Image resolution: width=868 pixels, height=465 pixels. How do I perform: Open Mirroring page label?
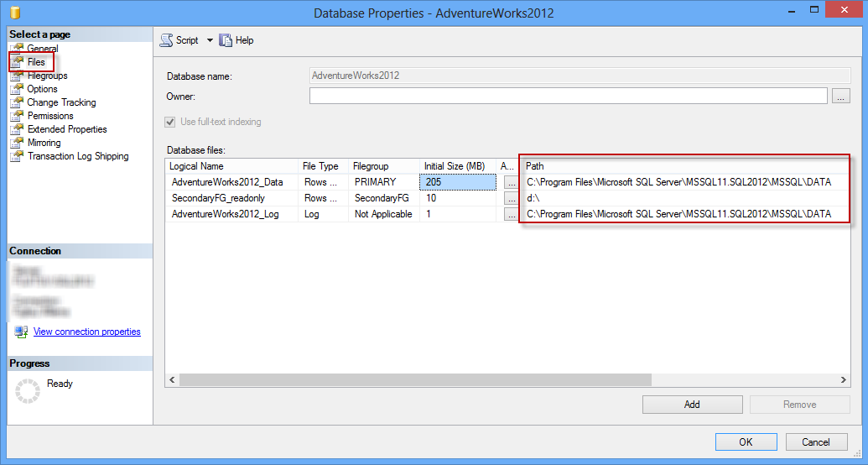pos(44,143)
